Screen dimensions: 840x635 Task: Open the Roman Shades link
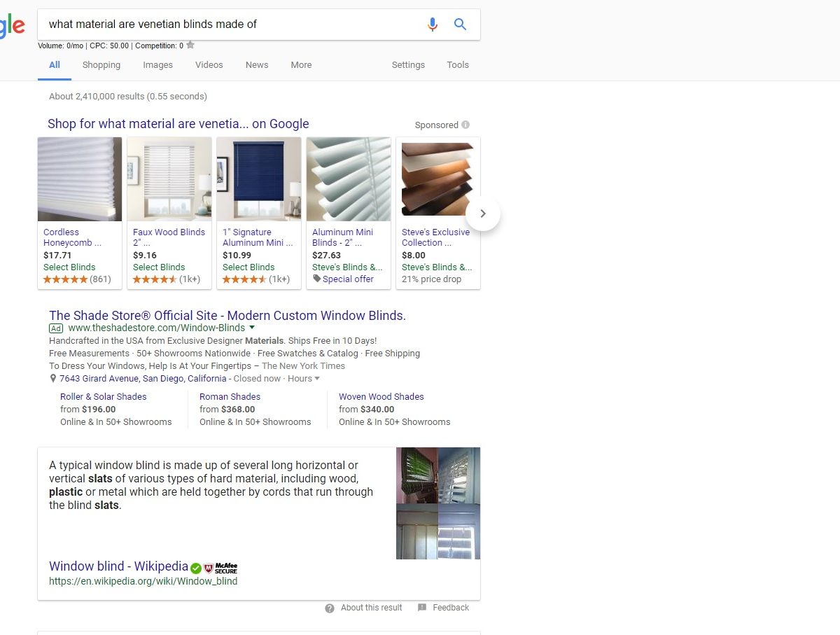(230, 397)
